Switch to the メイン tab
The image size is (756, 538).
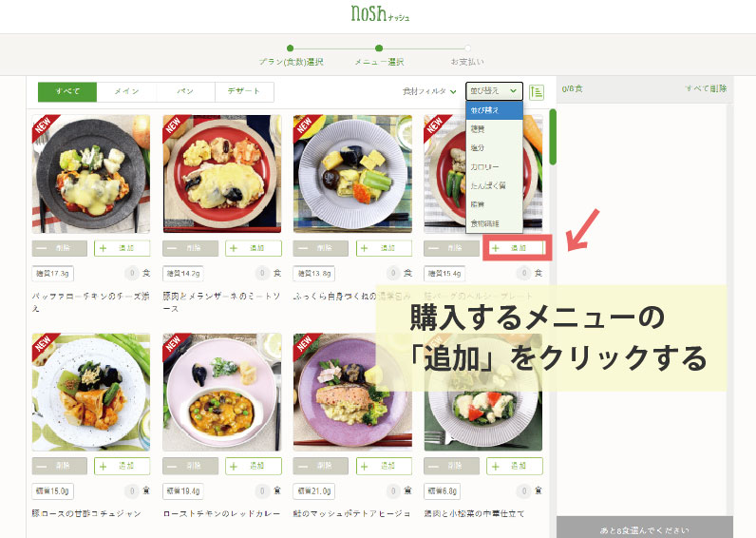(126, 91)
